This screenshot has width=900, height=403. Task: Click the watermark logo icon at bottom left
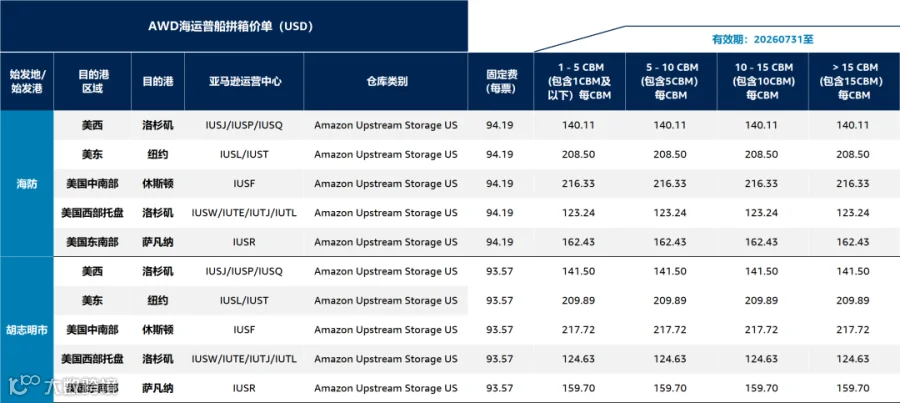[22, 385]
